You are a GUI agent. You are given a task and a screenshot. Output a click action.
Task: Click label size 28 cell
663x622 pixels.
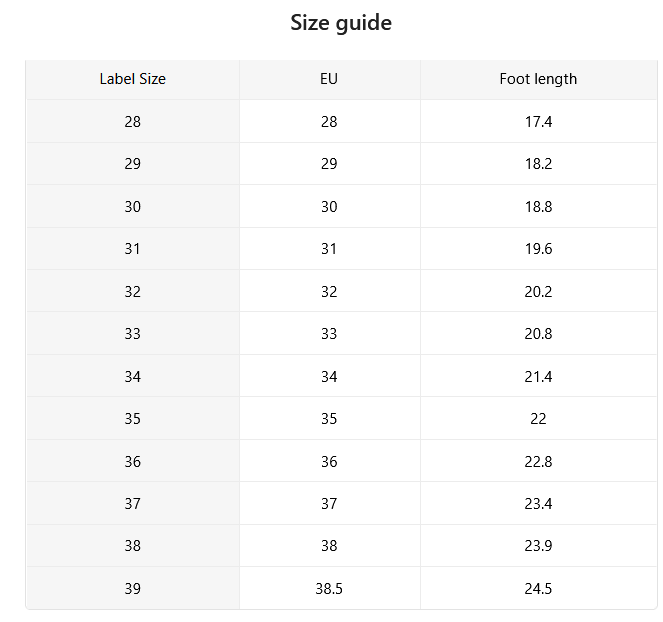(x=133, y=122)
